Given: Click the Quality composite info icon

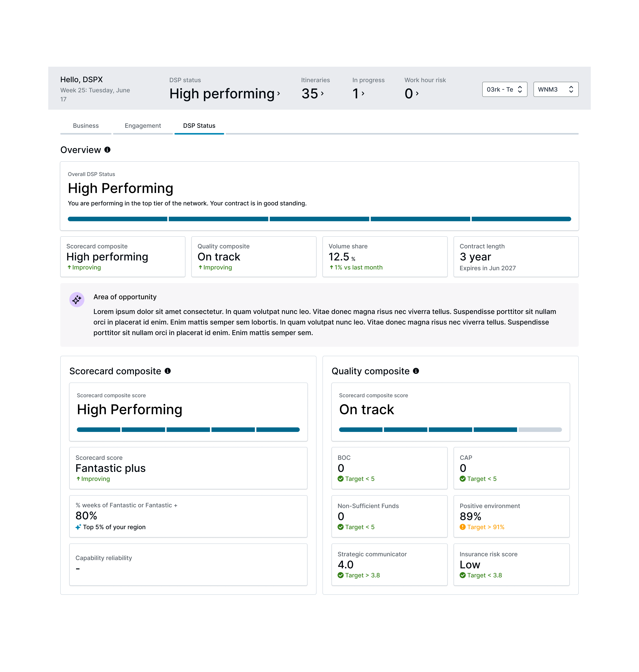Looking at the screenshot, I should click(x=416, y=371).
